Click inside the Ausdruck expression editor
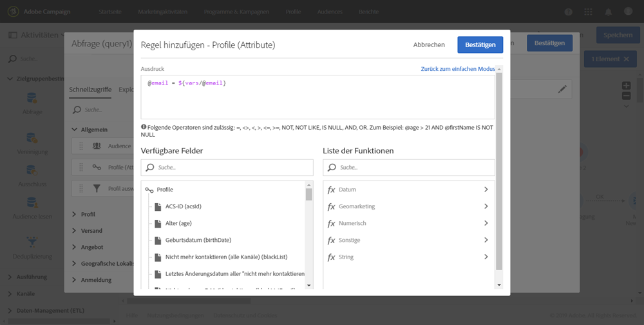The height and width of the screenshot is (325, 644). [x=317, y=100]
